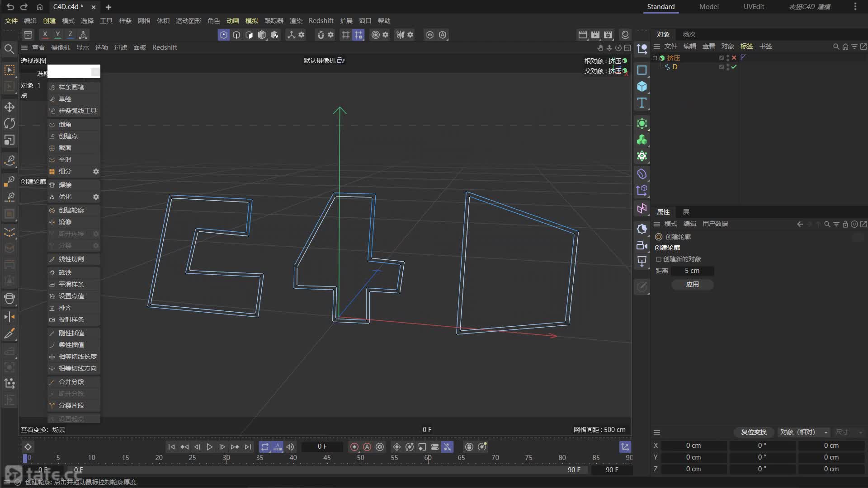Open the 样条 menu
868x488 pixels.
pyautogui.click(x=125, y=21)
